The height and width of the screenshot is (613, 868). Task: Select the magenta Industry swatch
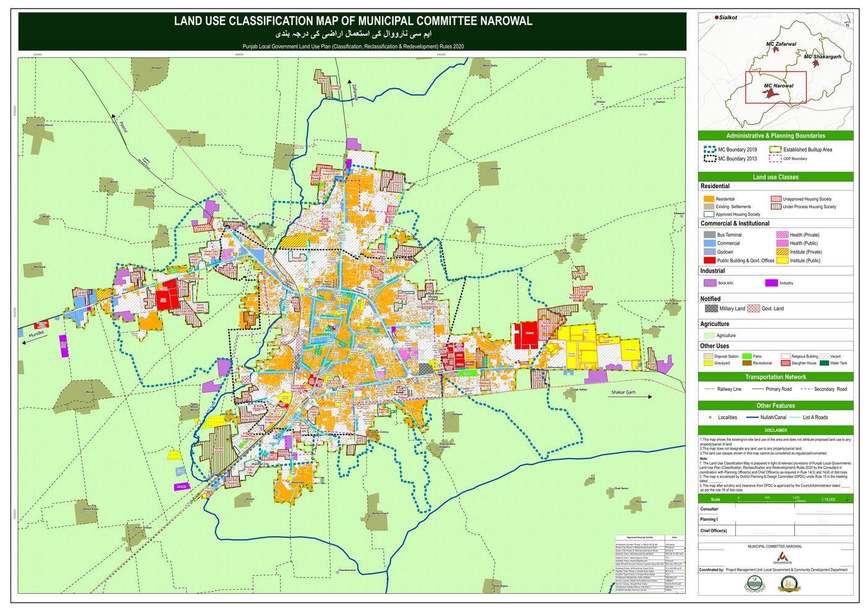[x=771, y=283]
